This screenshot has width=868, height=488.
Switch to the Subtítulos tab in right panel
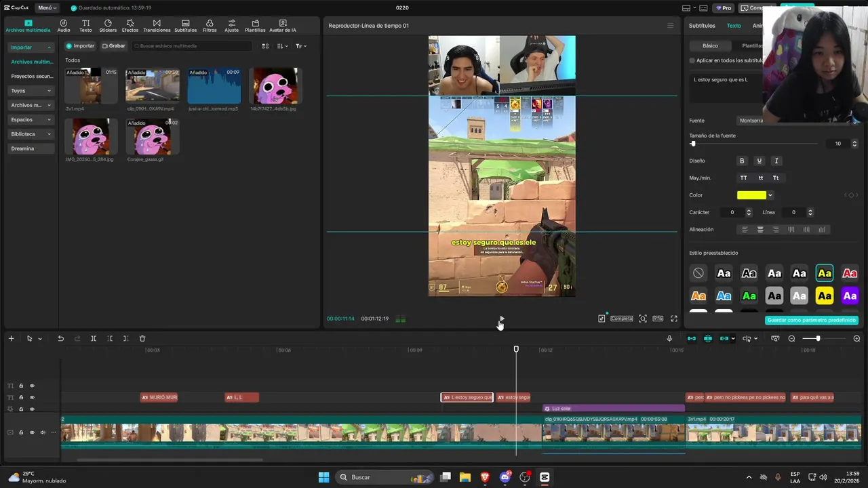click(x=702, y=26)
